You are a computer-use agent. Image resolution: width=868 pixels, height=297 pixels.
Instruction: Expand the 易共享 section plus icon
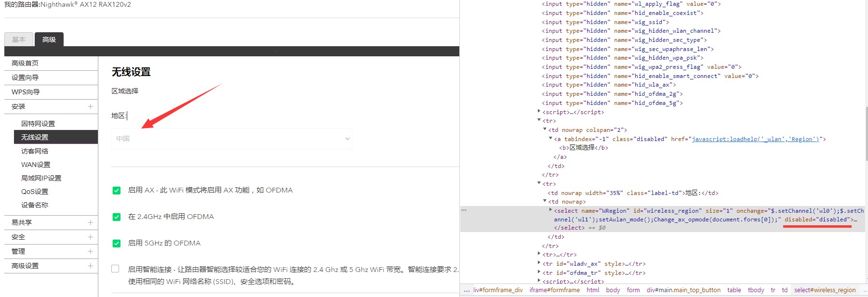(x=90, y=222)
